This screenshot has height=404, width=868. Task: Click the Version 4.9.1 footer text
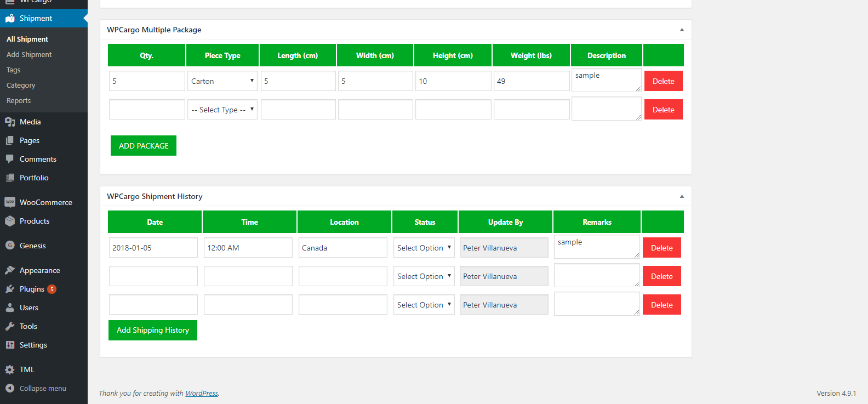[x=836, y=393]
